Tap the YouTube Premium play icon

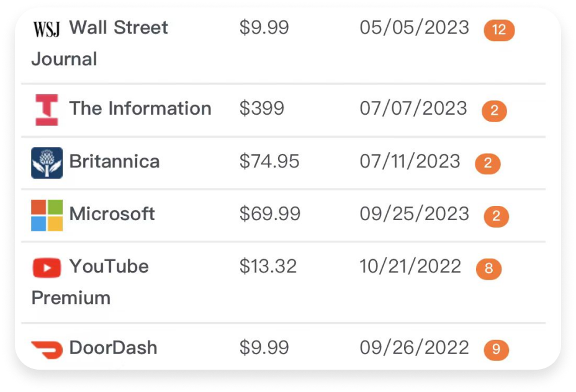(x=47, y=268)
